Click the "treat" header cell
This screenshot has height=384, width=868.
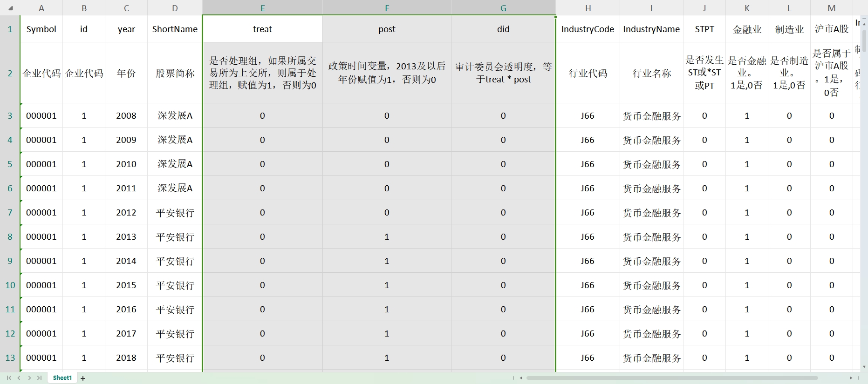pos(263,29)
